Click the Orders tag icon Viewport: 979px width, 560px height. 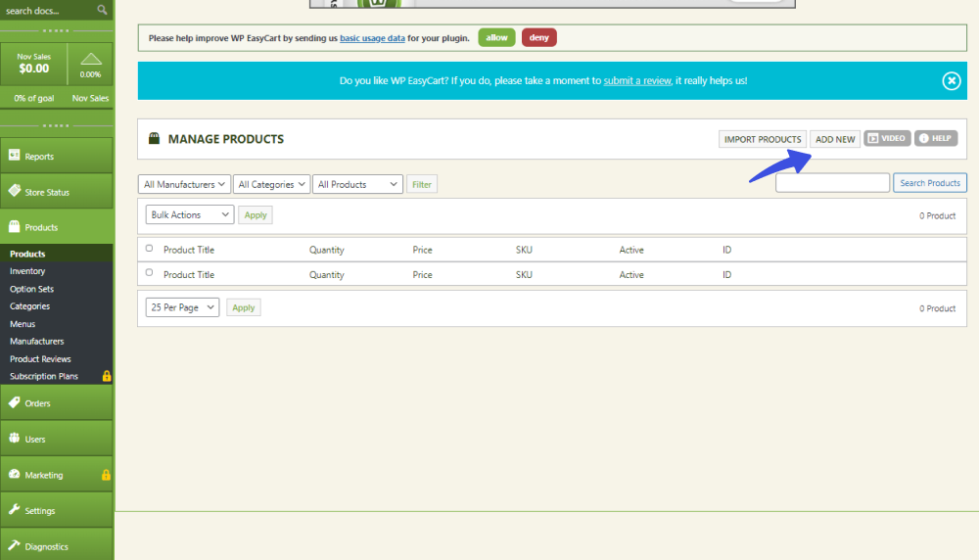tap(15, 402)
